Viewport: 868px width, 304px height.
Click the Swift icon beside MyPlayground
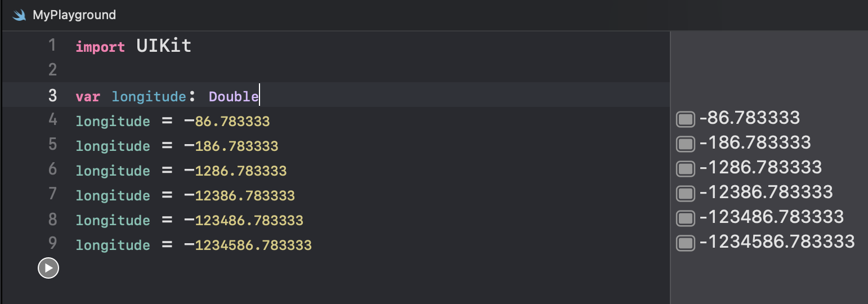coord(20,15)
